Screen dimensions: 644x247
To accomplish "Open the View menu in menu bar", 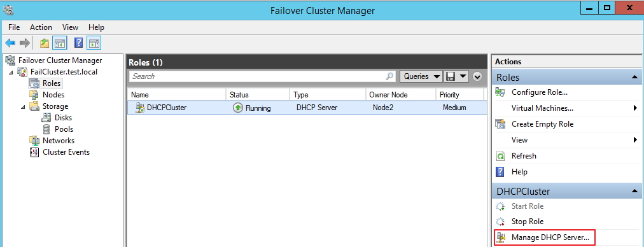I will tap(70, 27).
